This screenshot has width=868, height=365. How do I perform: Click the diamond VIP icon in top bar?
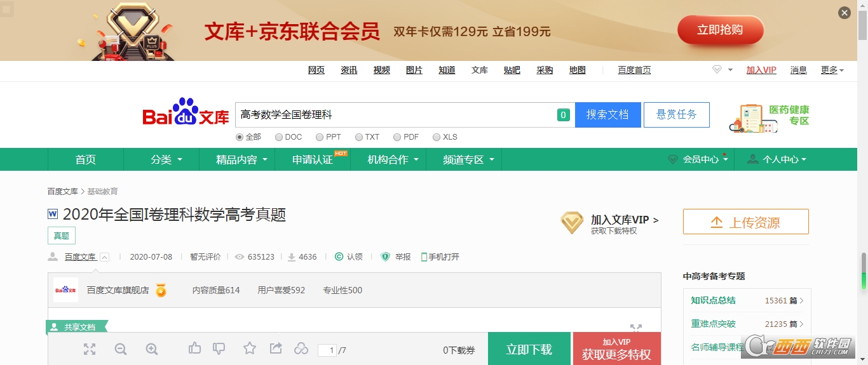[x=717, y=70]
